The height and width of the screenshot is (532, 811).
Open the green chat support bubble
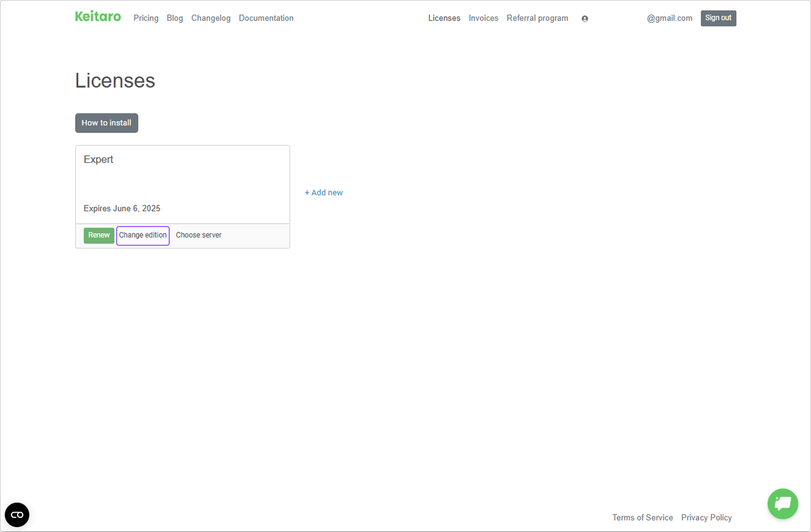(x=783, y=504)
